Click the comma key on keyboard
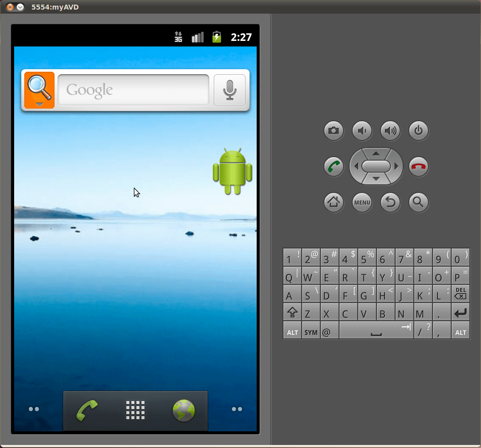481x448 pixels. pos(442,330)
